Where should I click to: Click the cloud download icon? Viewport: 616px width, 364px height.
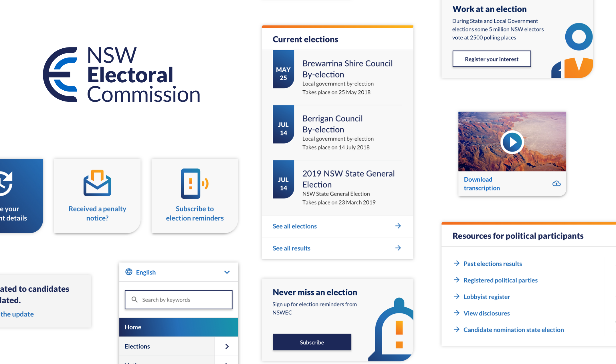(x=556, y=184)
